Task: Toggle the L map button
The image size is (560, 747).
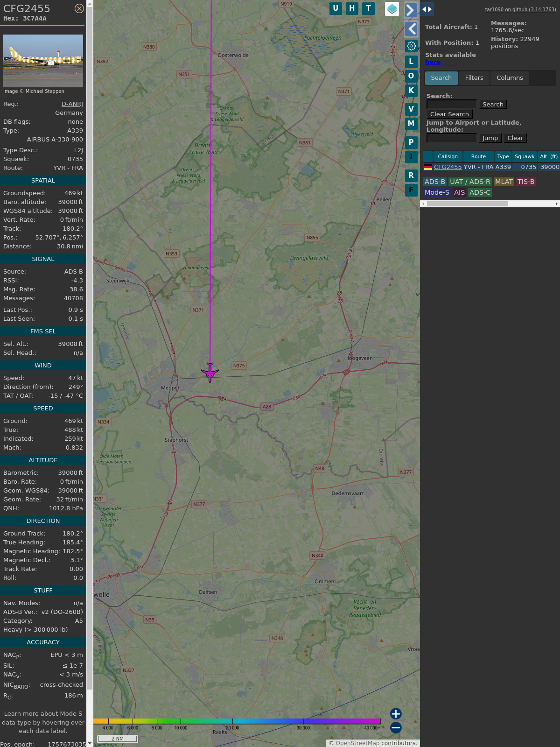Action: click(x=411, y=61)
